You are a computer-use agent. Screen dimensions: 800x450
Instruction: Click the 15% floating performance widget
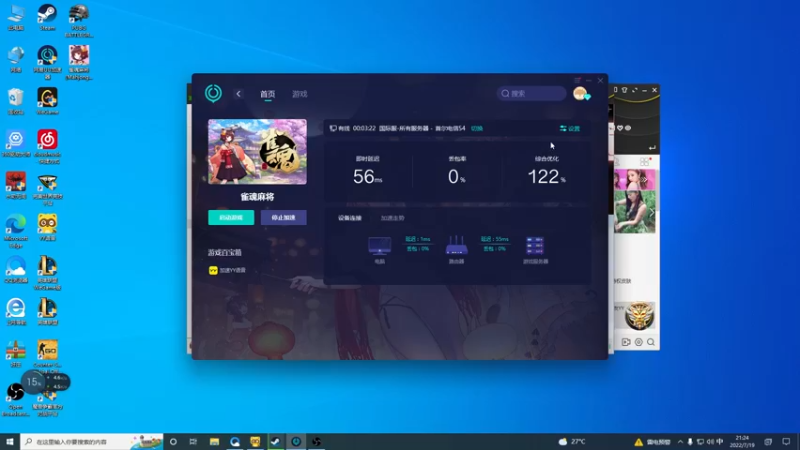34,382
